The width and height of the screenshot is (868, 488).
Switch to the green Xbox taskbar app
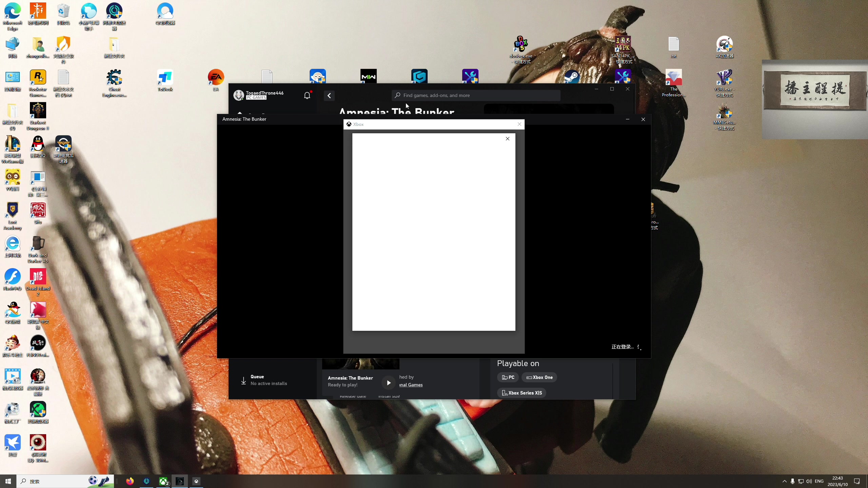(x=164, y=481)
